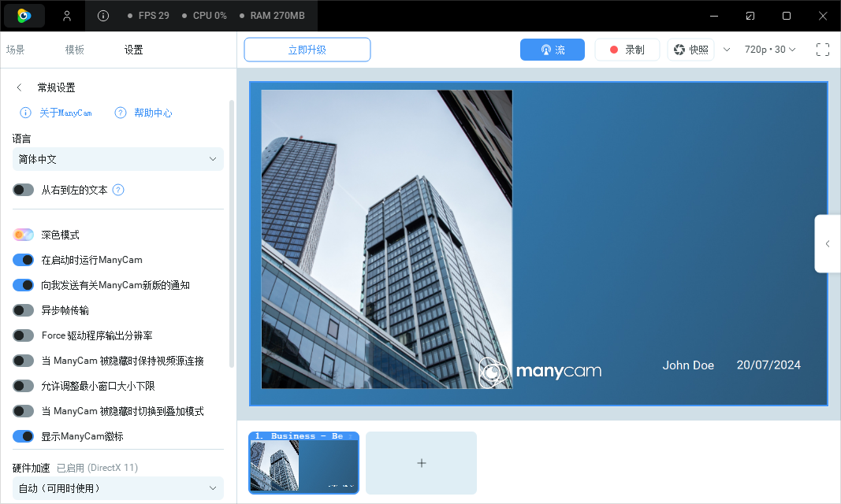Click the 立即升级 upgrade button

[x=307, y=50]
